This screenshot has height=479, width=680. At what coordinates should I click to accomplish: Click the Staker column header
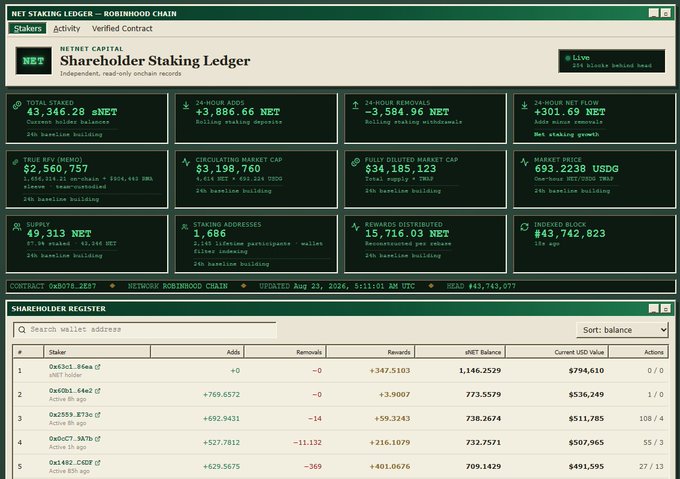coord(97,352)
